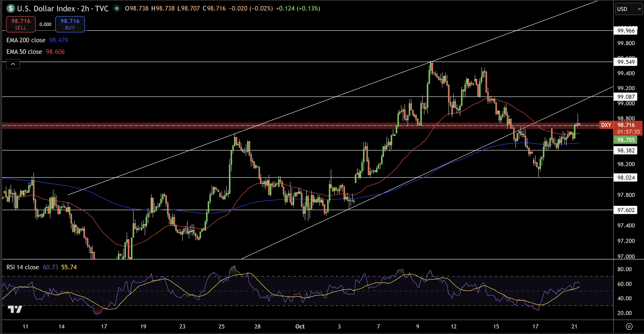This screenshot has height=334, width=644.
Task: Click the U.S. Dollar Index symbol title
Action: pos(46,8)
